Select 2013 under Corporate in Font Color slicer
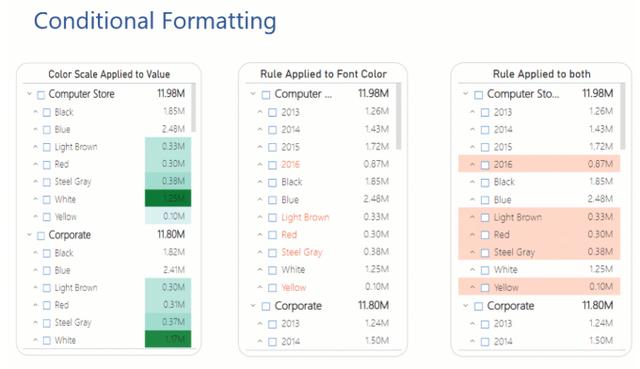Screen dimensions: 640x369 (x=321, y=324)
